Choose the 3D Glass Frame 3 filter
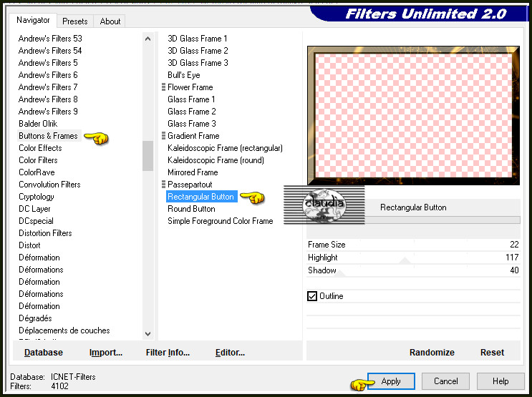Image resolution: width=532 pixels, height=397 pixels. [x=198, y=63]
